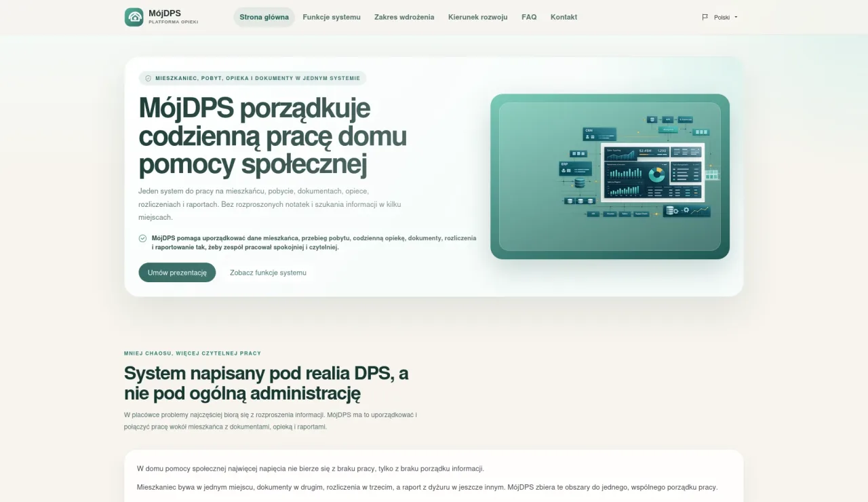Viewport: 868px width, 502px height.
Task: Click the dashboard illustration in the hero
Action: [x=610, y=176]
